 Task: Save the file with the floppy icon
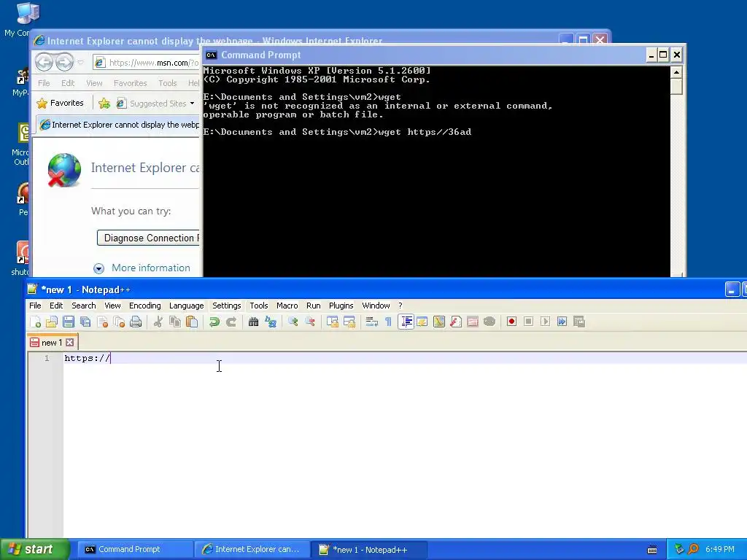[69, 322]
